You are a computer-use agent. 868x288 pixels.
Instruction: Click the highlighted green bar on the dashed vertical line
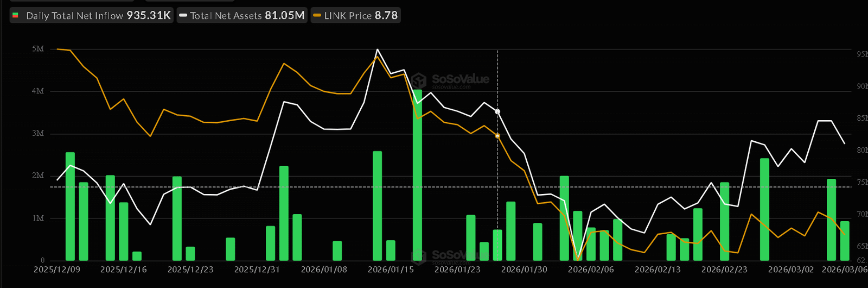point(497,245)
